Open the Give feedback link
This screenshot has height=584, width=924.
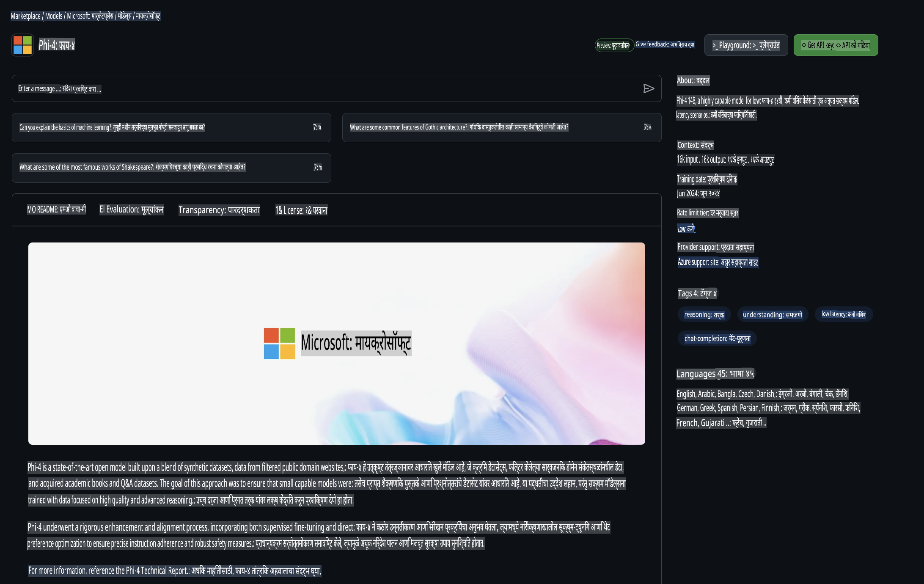(x=665, y=44)
